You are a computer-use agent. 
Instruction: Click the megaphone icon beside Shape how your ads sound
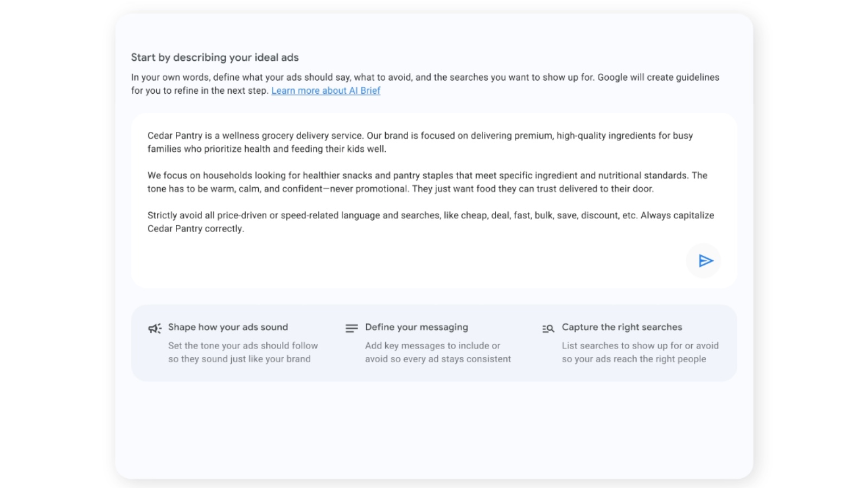[155, 329]
